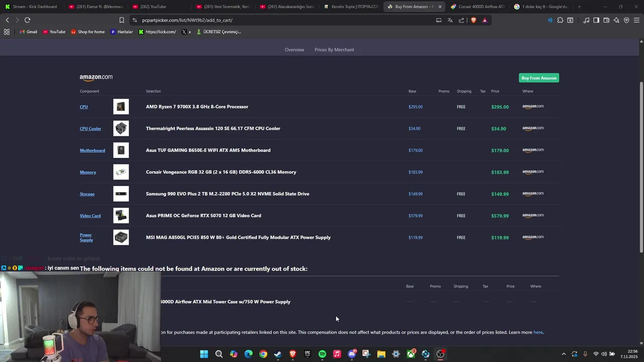Open Samsung 990 EVO Plus 2 TB product name
The width and height of the screenshot is (644, 362).
[227, 194]
